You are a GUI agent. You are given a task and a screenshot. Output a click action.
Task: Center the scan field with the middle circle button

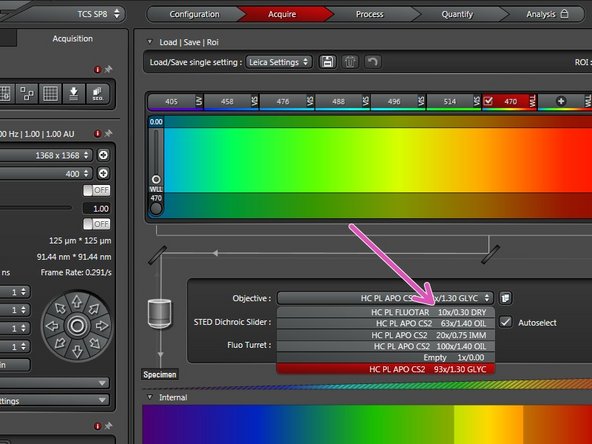click(x=77, y=326)
